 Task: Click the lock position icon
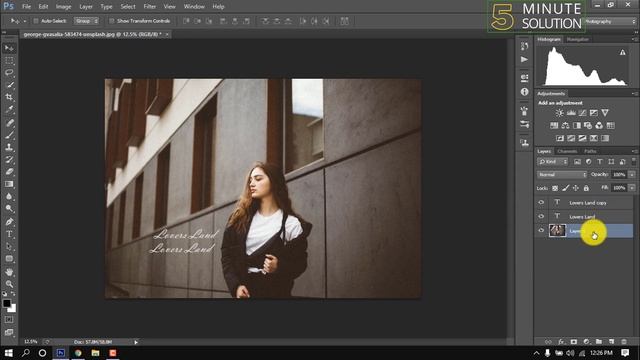click(576, 188)
